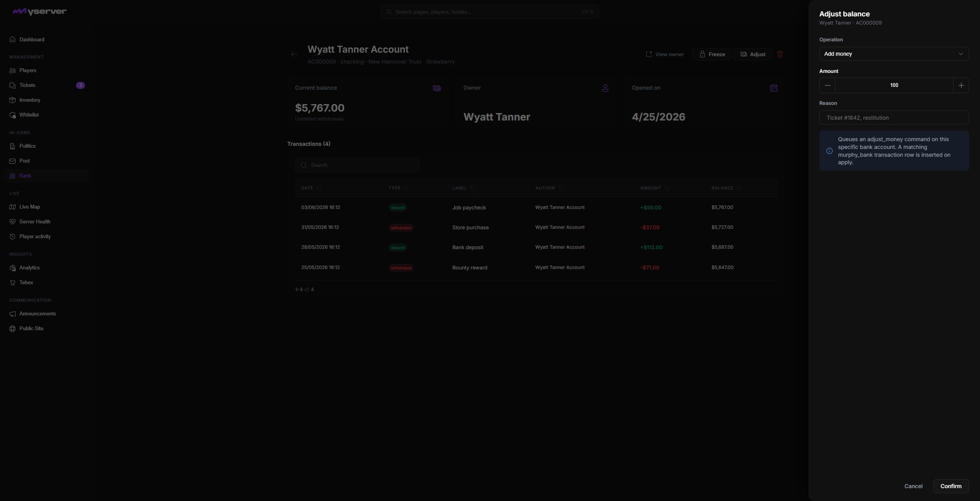Open Tickets in the sidebar
Viewport: 980px width, 501px height.
[x=47, y=85]
